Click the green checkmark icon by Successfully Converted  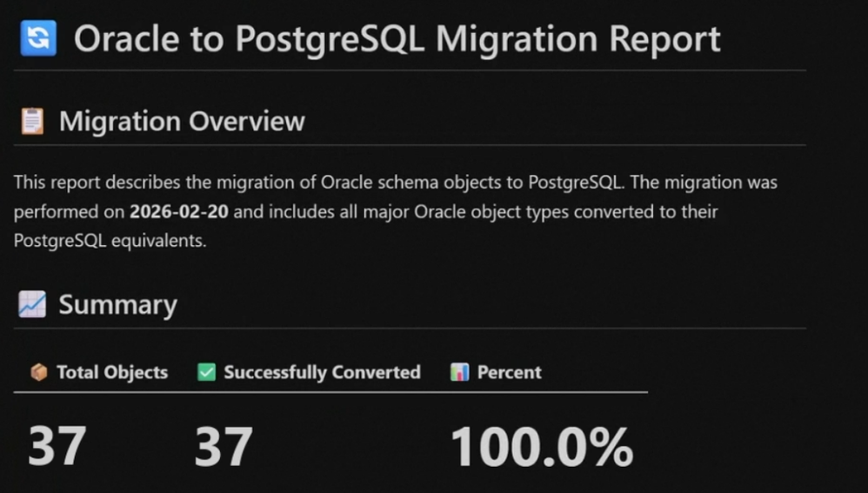pyautogui.click(x=206, y=372)
